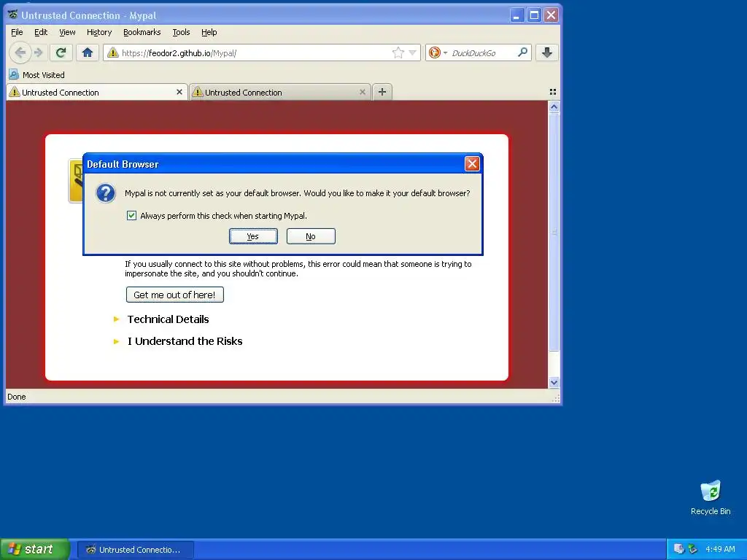Viewport: 747px width, 560px height.
Task: Click Get me out of here! button
Action: click(x=175, y=295)
